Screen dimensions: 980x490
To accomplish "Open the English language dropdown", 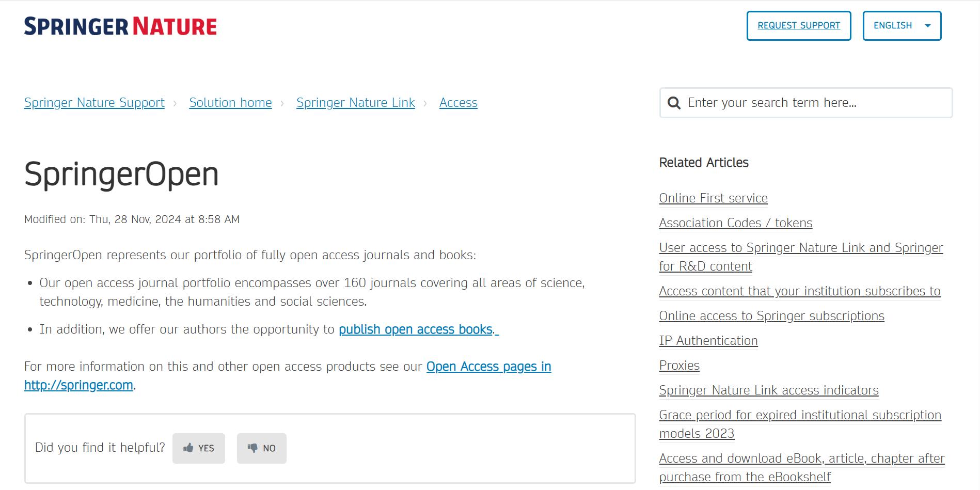I will point(902,26).
